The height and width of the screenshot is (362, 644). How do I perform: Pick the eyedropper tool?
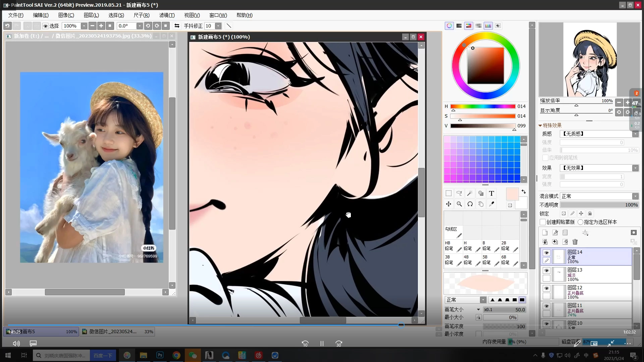tap(492, 204)
